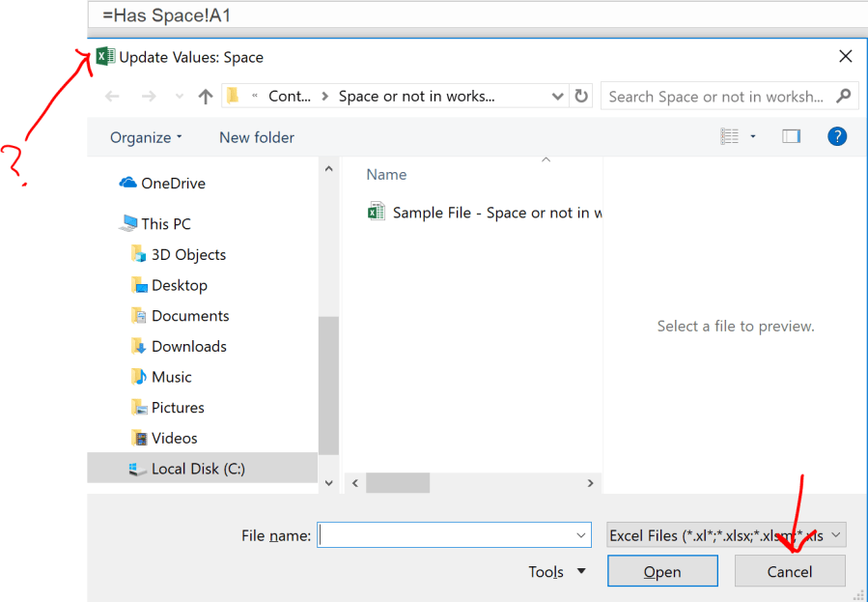The image size is (868, 602).
Task: Toggle the preview pane icon
Action: click(791, 136)
